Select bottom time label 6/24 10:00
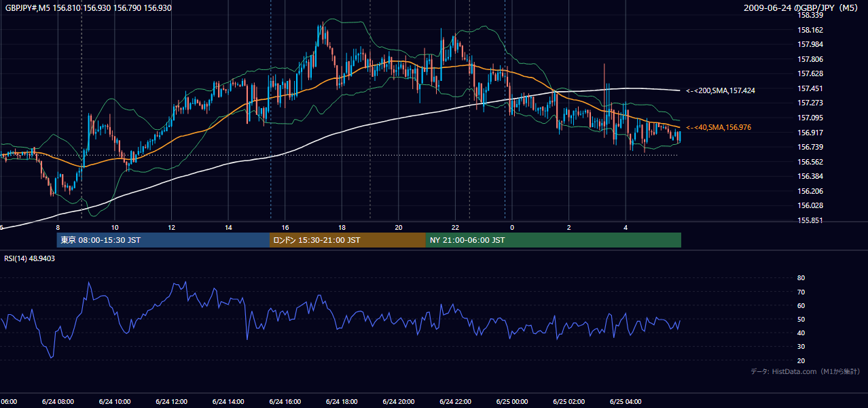This screenshot has width=868, height=408. [114, 401]
